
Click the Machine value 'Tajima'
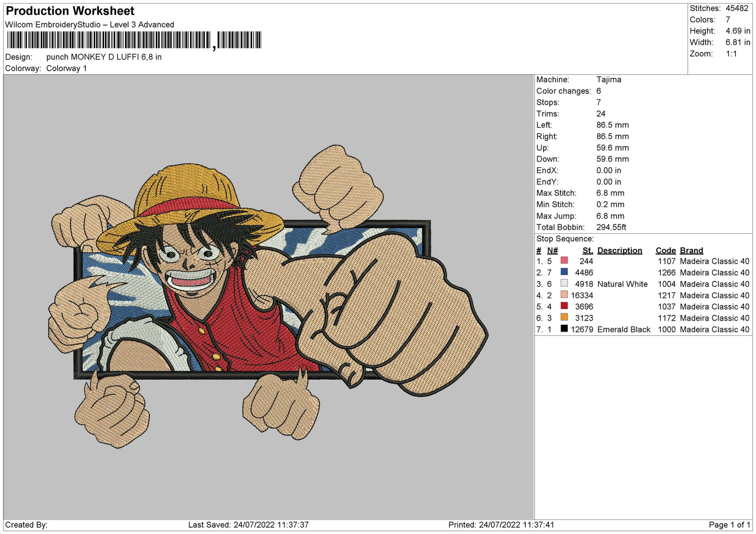(609, 79)
